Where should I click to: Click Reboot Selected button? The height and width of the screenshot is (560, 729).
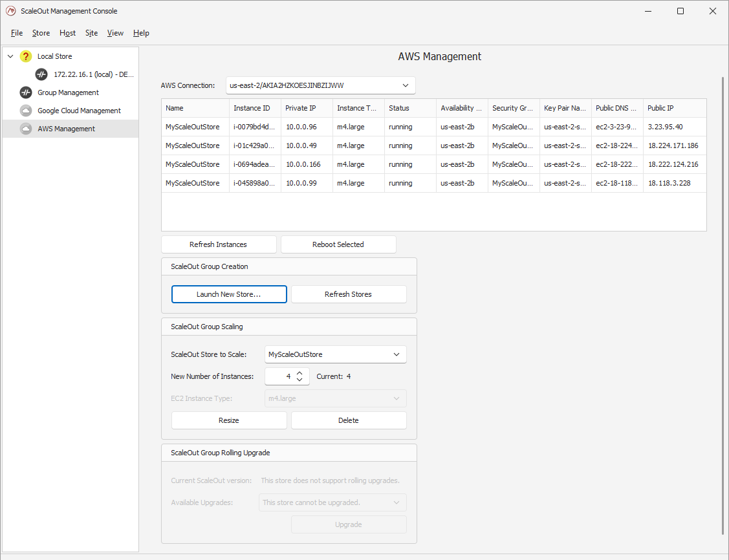click(x=338, y=244)
